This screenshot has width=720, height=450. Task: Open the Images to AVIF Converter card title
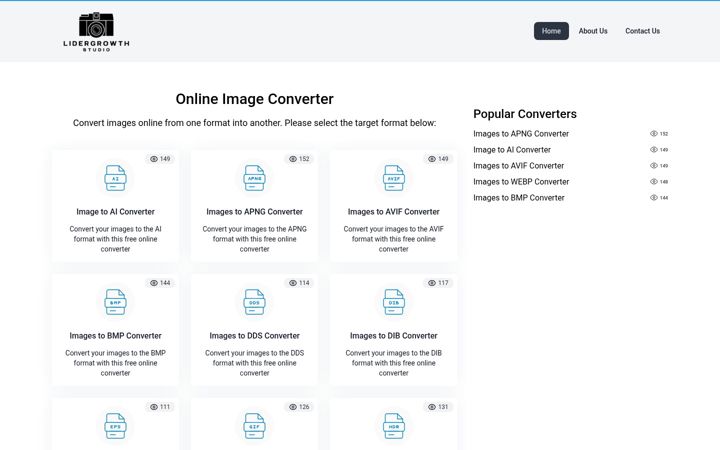pyautogui.click(x=394, y=212)
